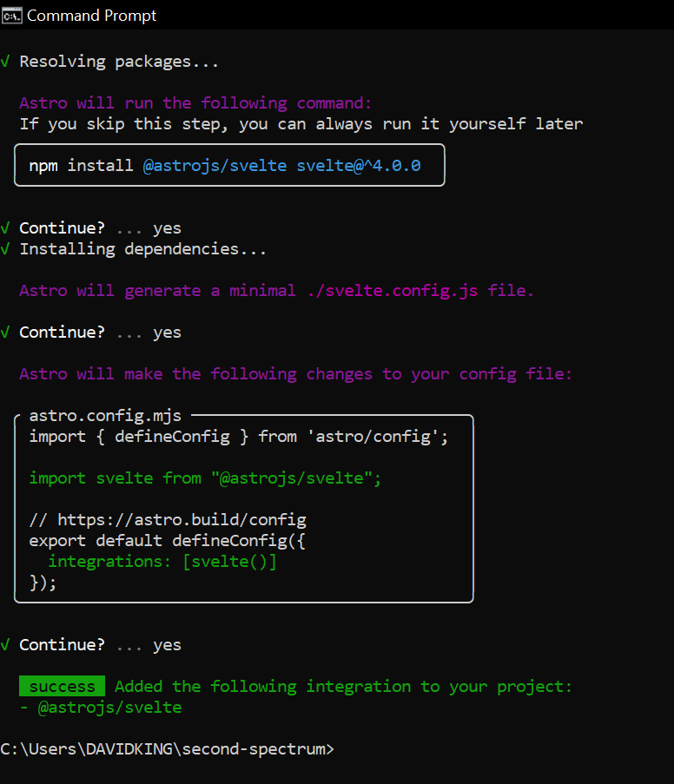The height and width of the screenshot is (784, 674).
Task: Click the Command Prompt window title text
Action: [x=92, y=16]
